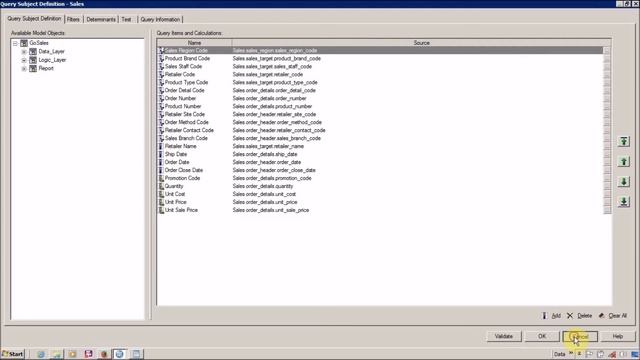Open Help for this dialog
The height and width of the screenshot is (360, 640).
point(618,336)
